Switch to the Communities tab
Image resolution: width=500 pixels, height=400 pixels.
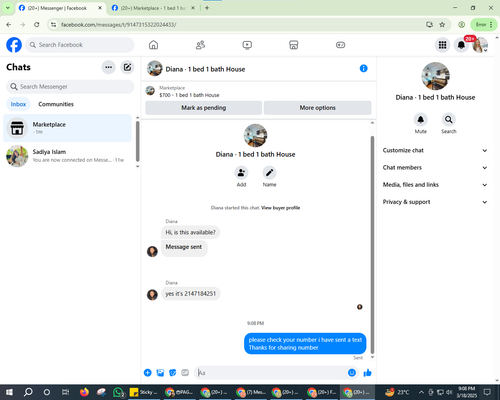[56, 104]
